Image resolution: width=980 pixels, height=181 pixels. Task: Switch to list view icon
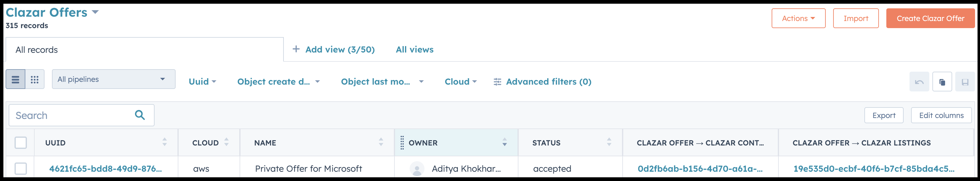pos(15,79)
